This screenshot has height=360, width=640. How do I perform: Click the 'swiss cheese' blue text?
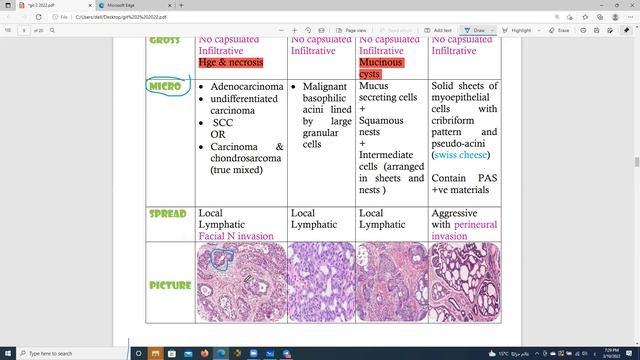[x=460, y=155]
